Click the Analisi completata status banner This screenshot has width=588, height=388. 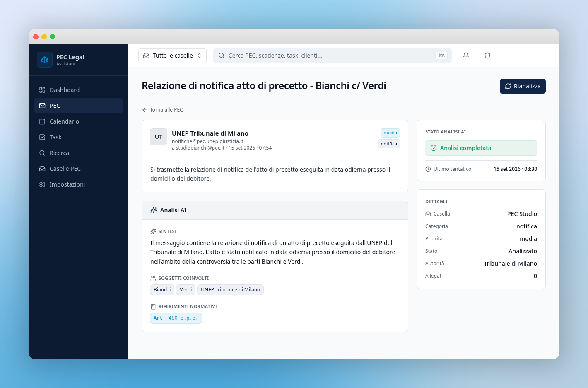(x=481, y=148)
